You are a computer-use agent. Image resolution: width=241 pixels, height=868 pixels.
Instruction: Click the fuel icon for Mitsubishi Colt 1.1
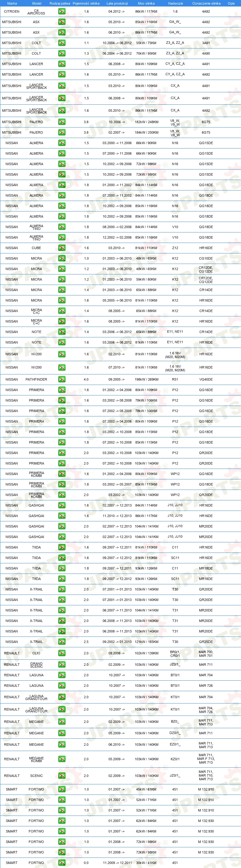point(62,43)
